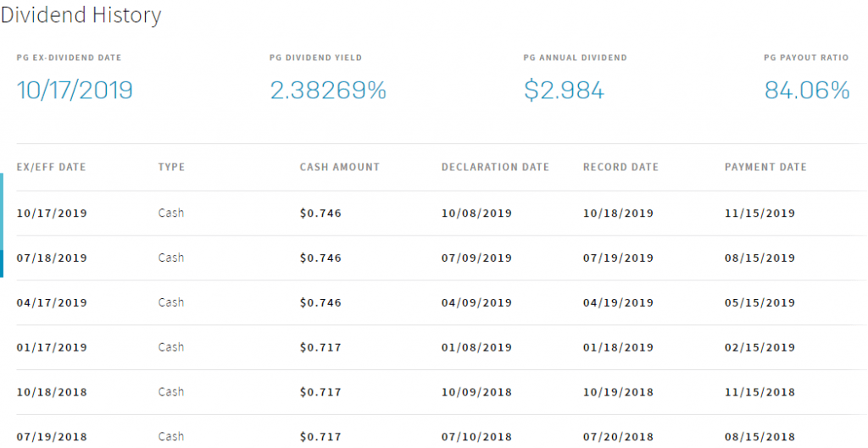Click the EX/EFF DATE column header
This screenshot has height=448, width=868.
pos(52,168)
